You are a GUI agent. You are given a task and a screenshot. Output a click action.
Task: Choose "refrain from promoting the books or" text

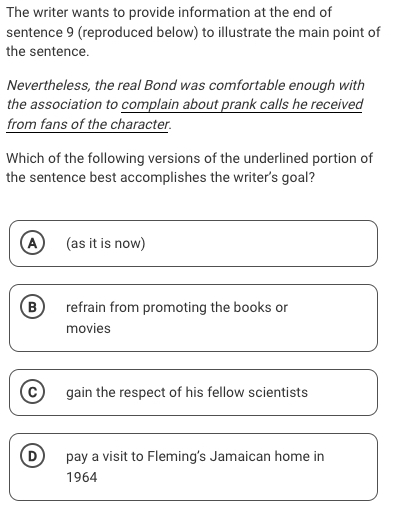177,307
